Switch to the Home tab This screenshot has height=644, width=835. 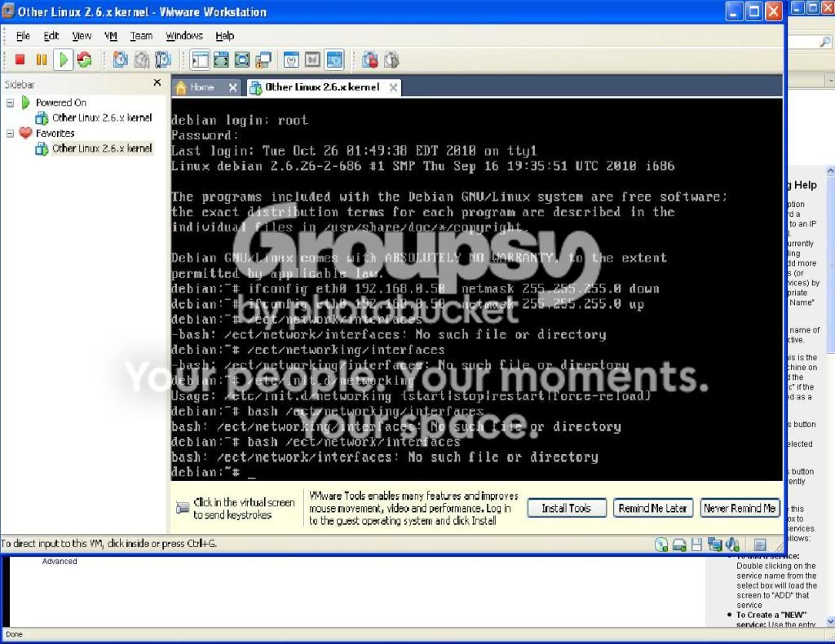pos(201,87)
